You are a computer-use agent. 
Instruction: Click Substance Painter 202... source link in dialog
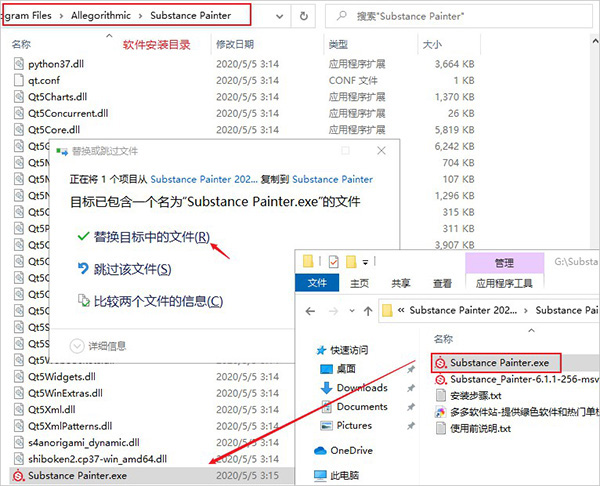(x=204, y=179)
